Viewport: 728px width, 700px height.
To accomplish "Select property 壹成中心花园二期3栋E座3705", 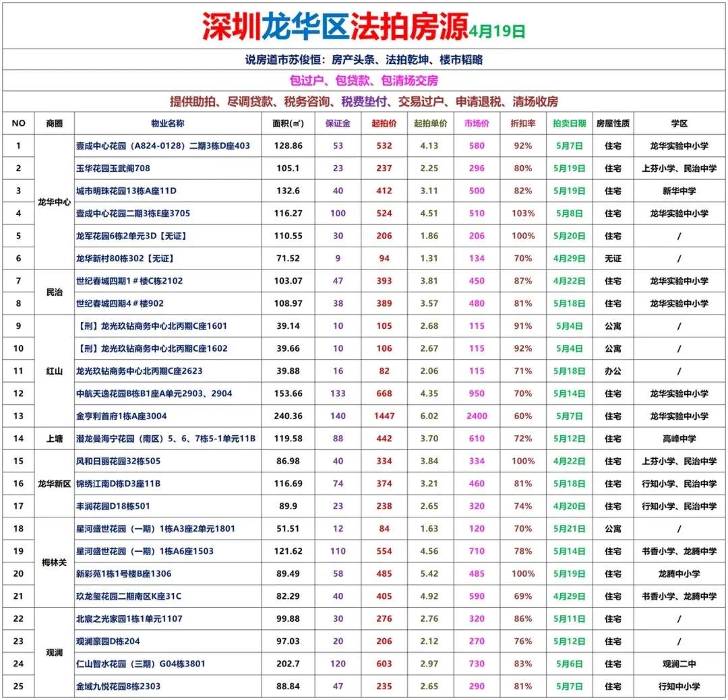I will (x=133, y=213).
